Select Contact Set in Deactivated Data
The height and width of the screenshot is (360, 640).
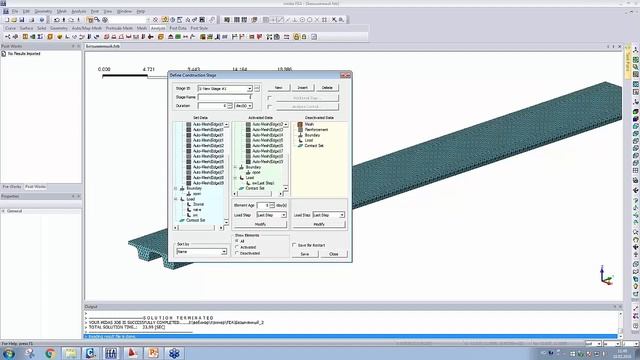pos(314,145)
